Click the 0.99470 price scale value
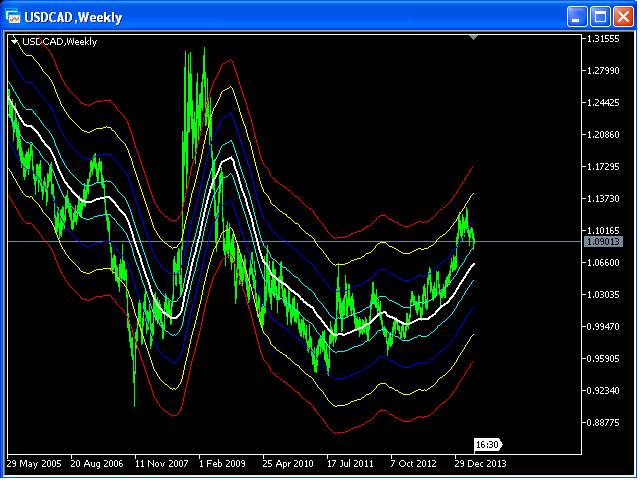This screenshot has width=640, height=480. click(603, 327)
